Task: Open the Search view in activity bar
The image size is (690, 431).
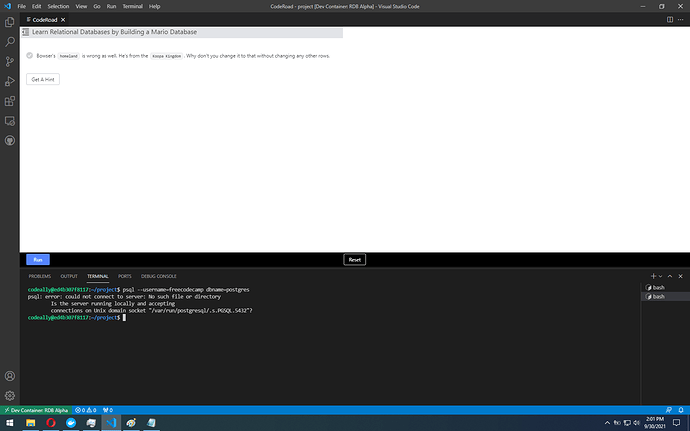Action: pyautogui.click(x=10, y=42)
